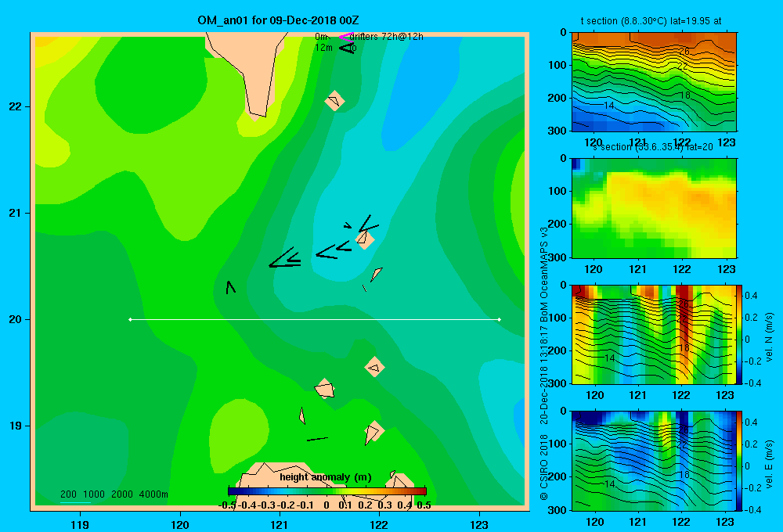
Task: Click latitude label 21 on main map axis
Action: tap(15, 213)
